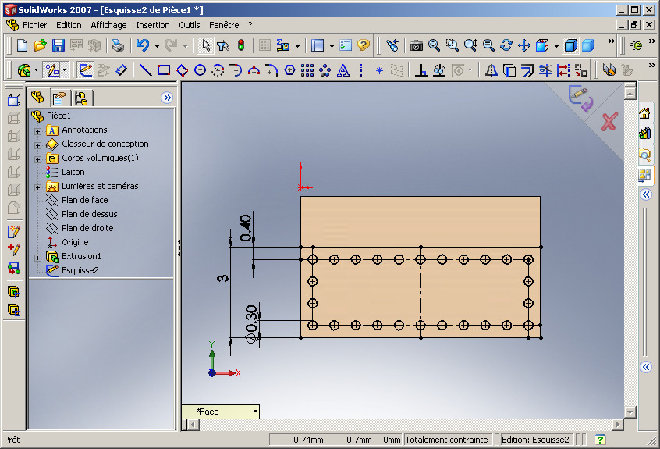
Task: Open the Outils menu
Action: pos(189,25)
